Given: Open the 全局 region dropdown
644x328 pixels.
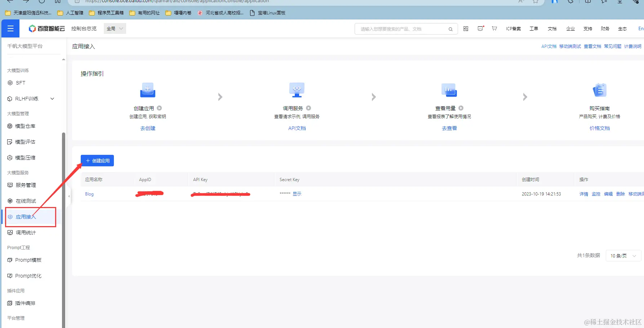Looking at the screenshot, I should (x=115, y=28).
